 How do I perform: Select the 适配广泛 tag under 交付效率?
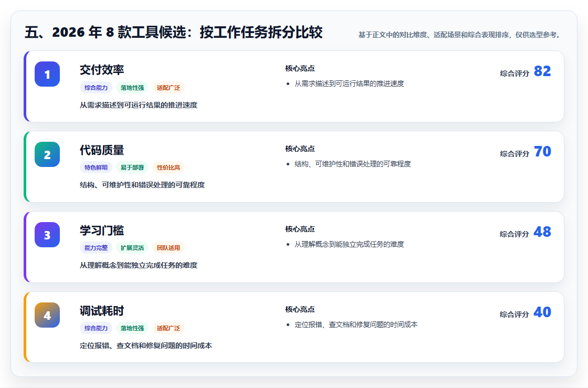169,88
